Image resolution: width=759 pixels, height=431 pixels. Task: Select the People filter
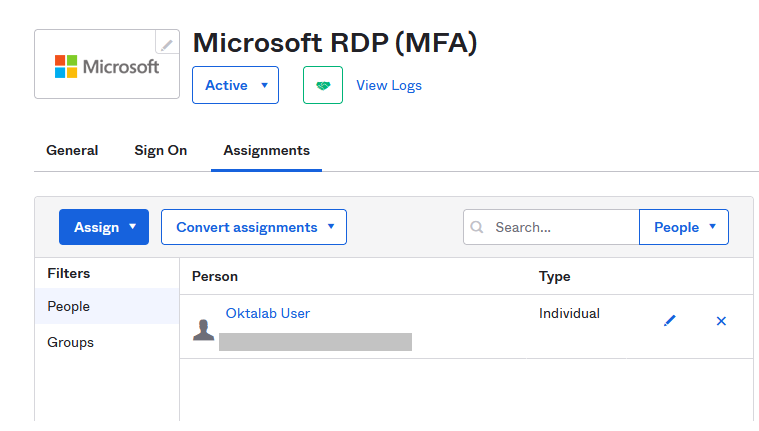click(107, 306)
